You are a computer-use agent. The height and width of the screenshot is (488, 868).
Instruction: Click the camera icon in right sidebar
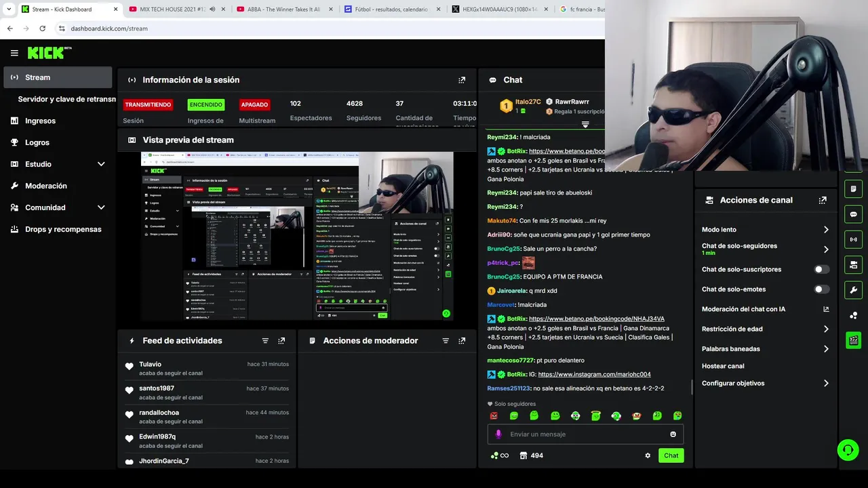853,264
